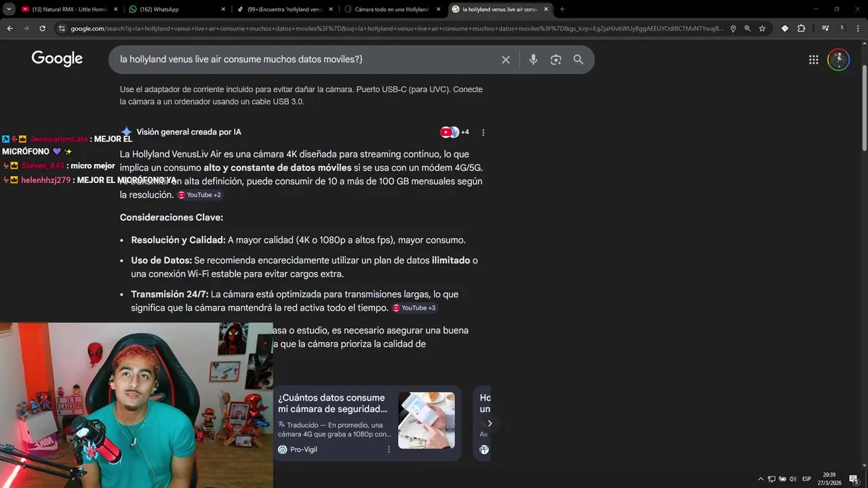This screenshot has width=868, height=488.
Task: Bookmark this page with the star icon
Action: [x=762, y=28]
